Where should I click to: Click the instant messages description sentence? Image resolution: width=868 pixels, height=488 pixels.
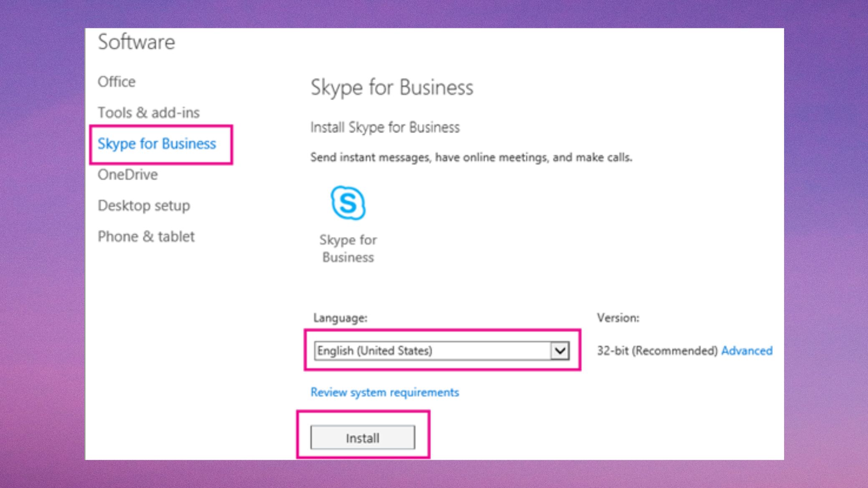471,158
